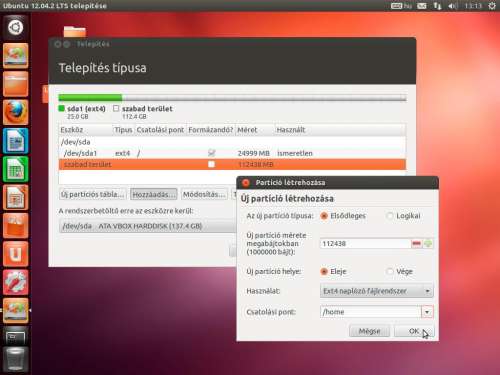The image size is (500, 375).
Task: Open the bootloader device /dev/sda dropdown
Action: point(148,226)
